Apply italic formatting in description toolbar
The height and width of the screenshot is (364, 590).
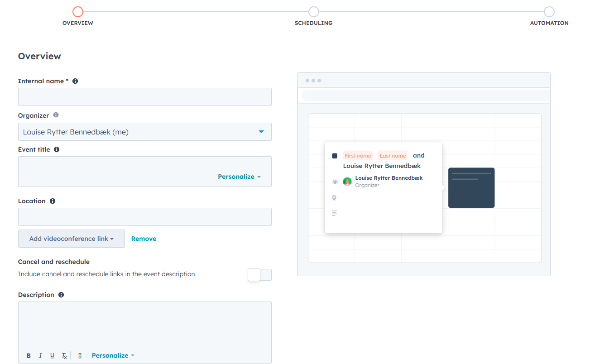click(40, 356)
